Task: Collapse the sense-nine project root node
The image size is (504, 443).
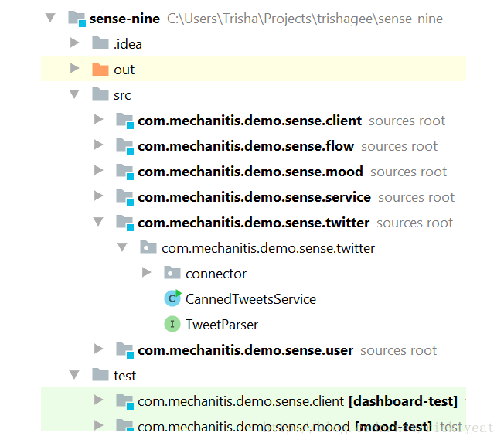Action: pos(50,18)
